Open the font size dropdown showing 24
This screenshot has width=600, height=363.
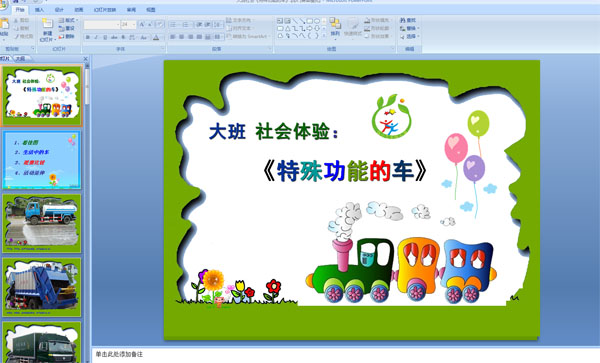coord(128,24)
